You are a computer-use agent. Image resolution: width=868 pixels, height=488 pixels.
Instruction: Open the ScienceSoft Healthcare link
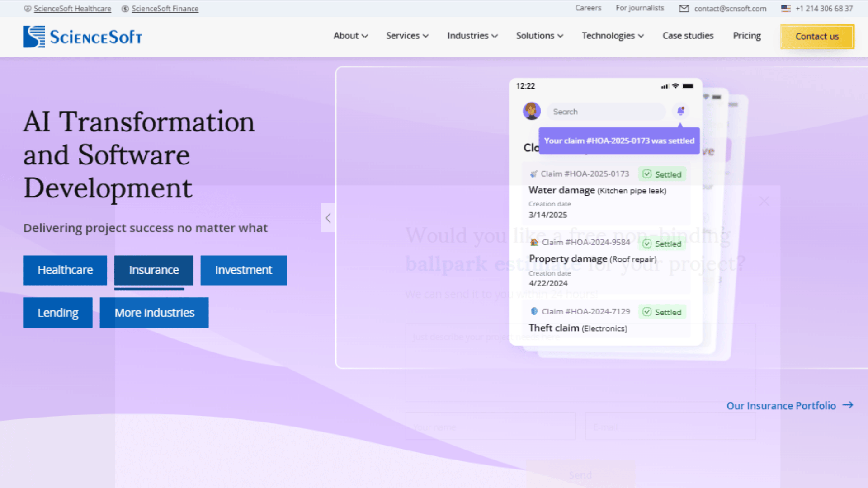pos(72,9)
